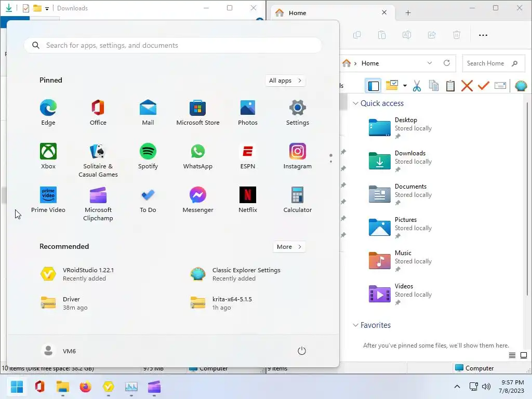Click the red X Delete toolbar icon
Screen dimensions: 532x399
pos(467,86)
